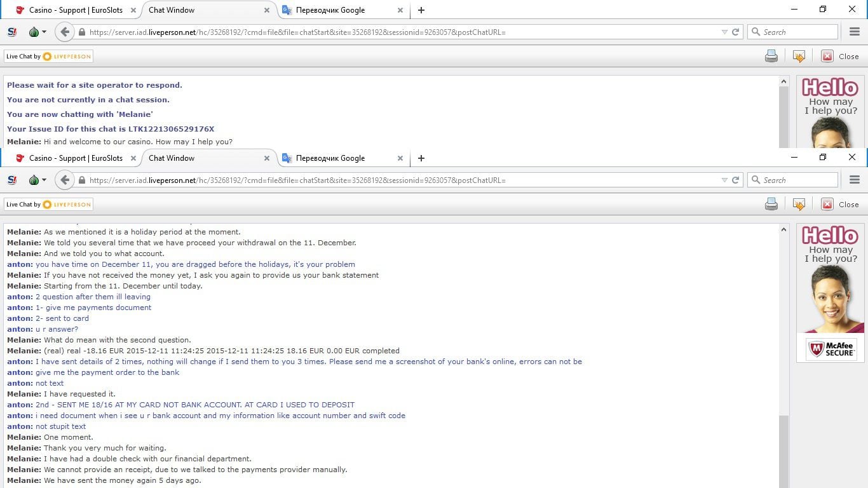Click anton's "2nd - SENT ME 18/16 AT MY CARD" message

pos(180,405)
